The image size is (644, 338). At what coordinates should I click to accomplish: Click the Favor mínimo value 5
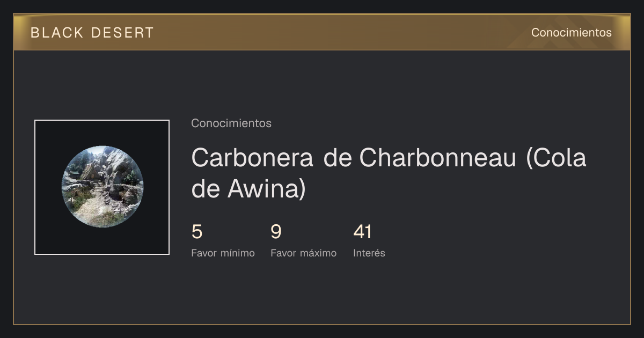197,232
